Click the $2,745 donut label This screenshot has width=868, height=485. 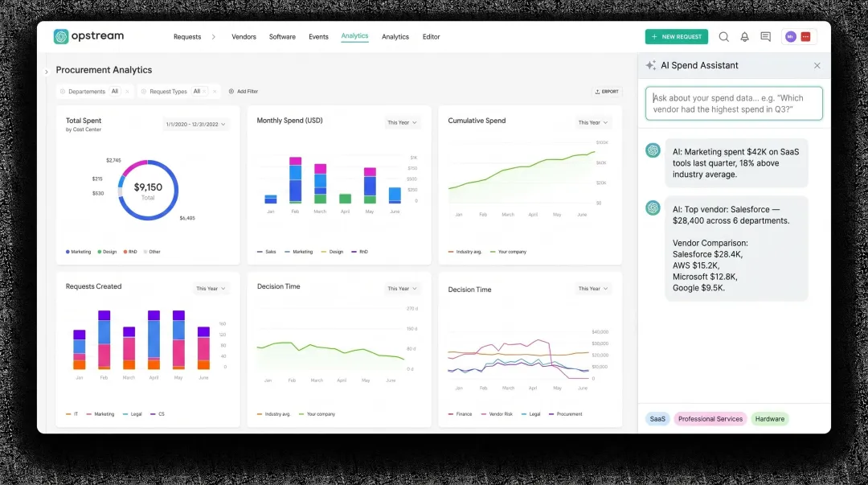113,160
